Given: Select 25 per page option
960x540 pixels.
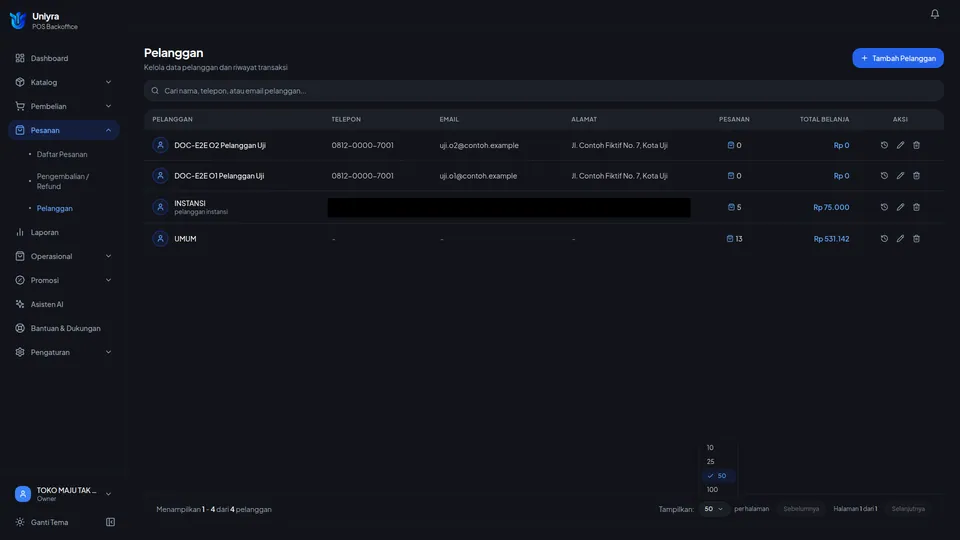Looking at the screenshot, I should pyautogui.click(x=718, y=462).
